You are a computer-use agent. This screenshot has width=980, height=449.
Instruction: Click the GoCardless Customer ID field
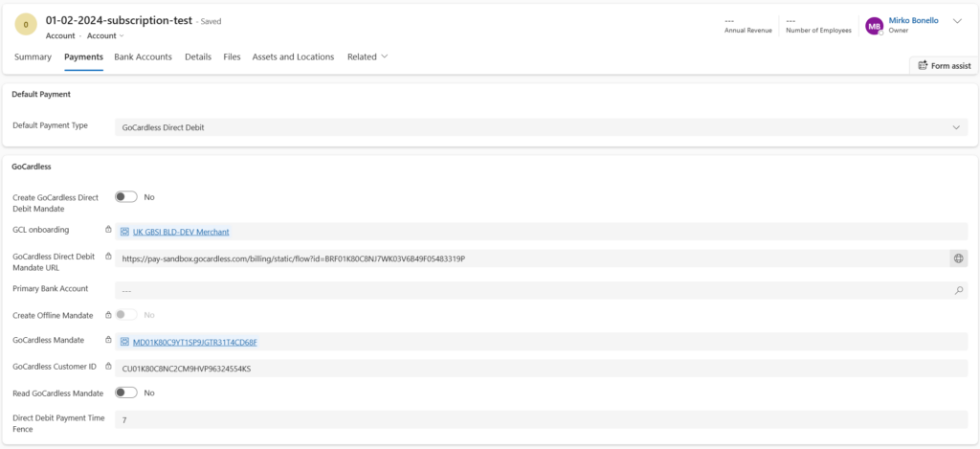pyautogui.click(x=541, y=369)
